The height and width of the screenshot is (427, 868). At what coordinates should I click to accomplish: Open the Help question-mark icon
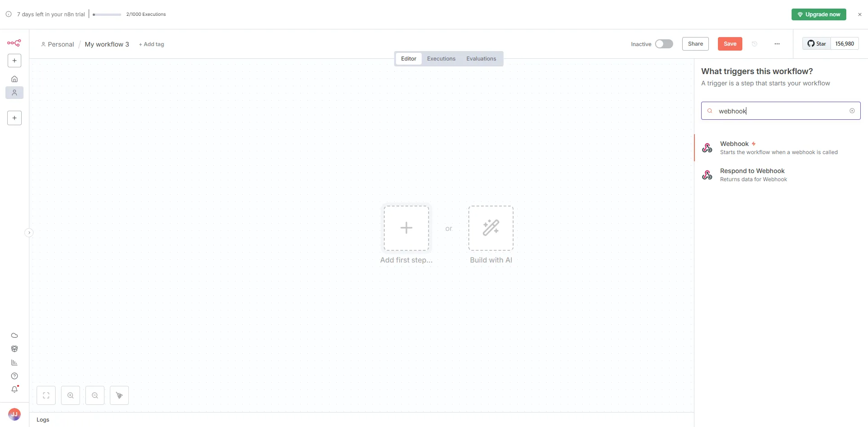coord(14,376)
